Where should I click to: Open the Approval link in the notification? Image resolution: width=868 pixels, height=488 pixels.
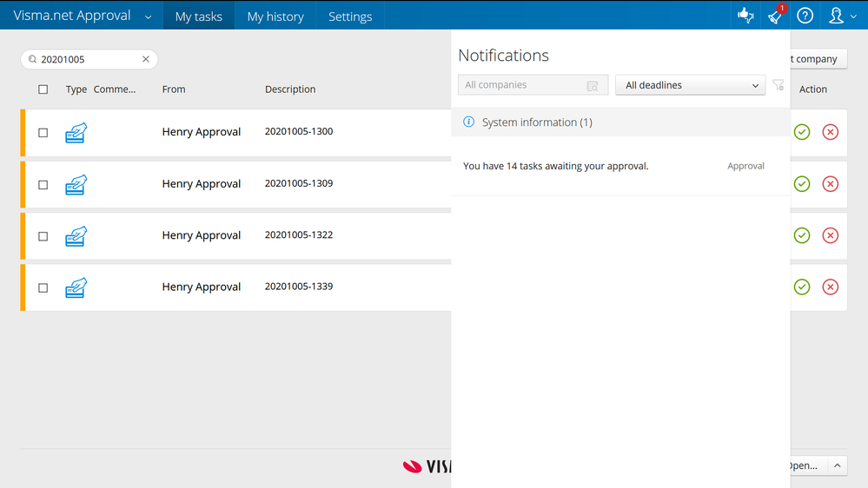[745, 166]
